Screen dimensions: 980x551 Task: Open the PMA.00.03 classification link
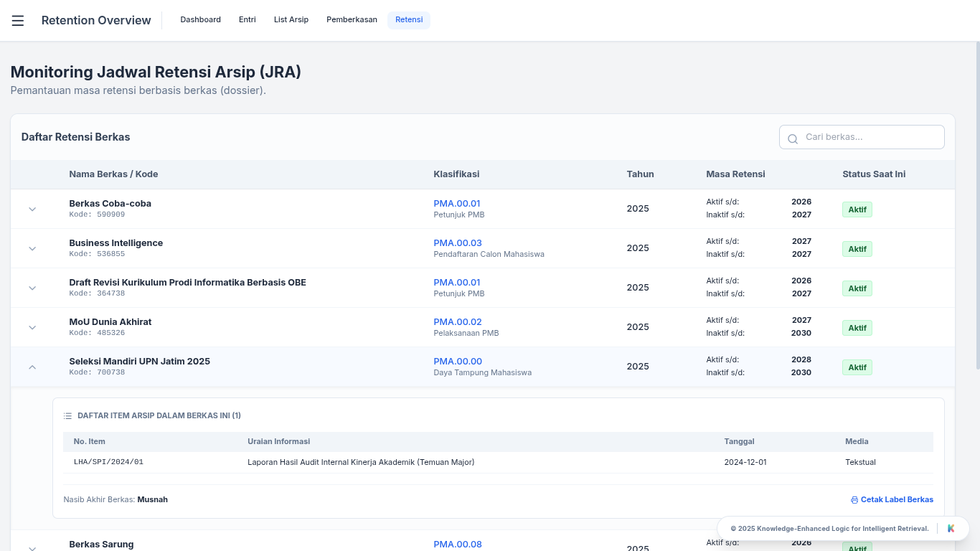(x=458, y=243)
